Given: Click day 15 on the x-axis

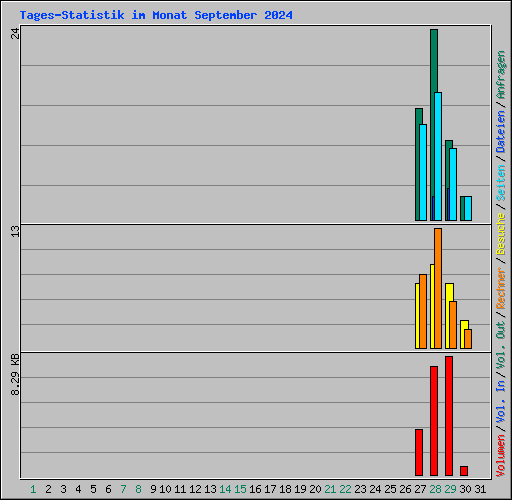Looking at the screenshot, I should coord(240,489).
